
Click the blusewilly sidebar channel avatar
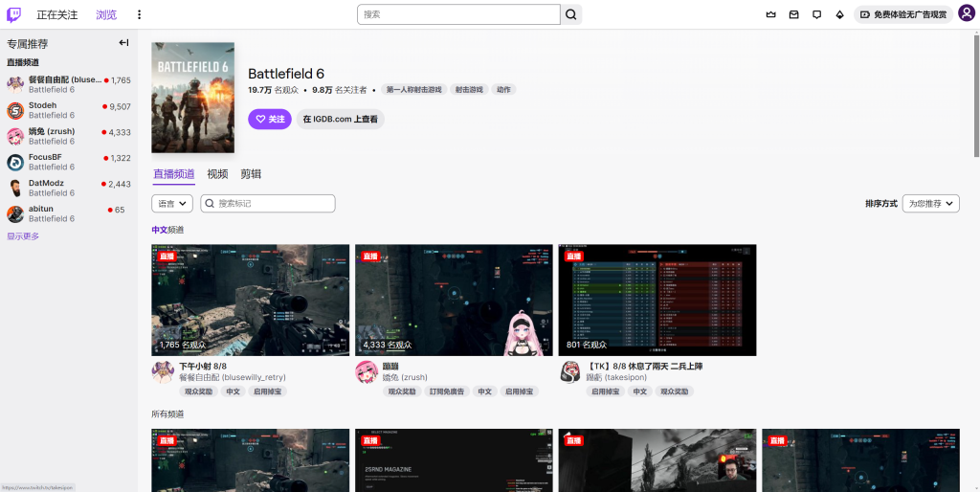click(15, 84)
